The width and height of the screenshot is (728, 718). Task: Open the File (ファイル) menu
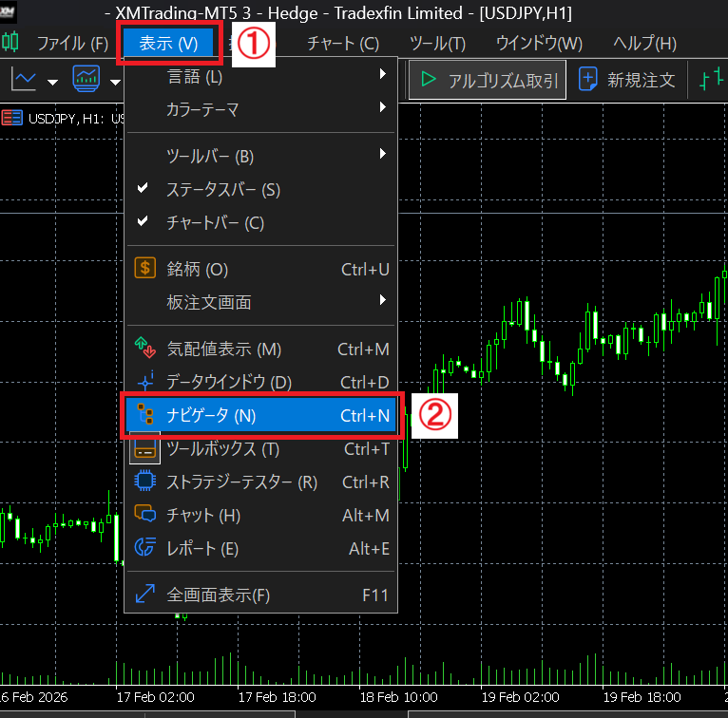(72, 44)
